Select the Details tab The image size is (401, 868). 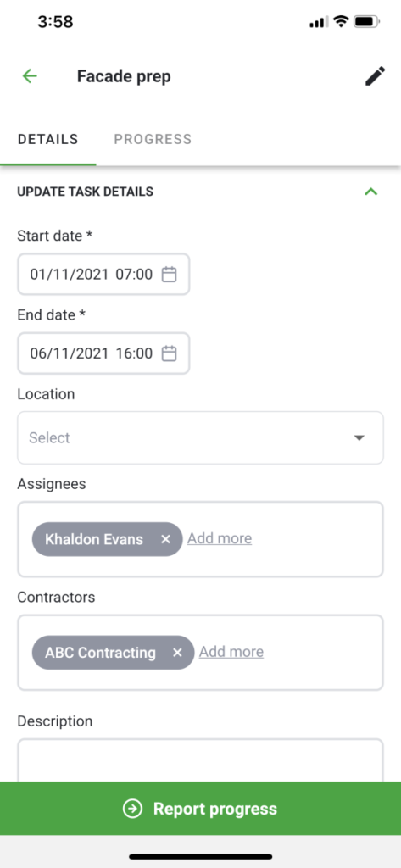48,139
